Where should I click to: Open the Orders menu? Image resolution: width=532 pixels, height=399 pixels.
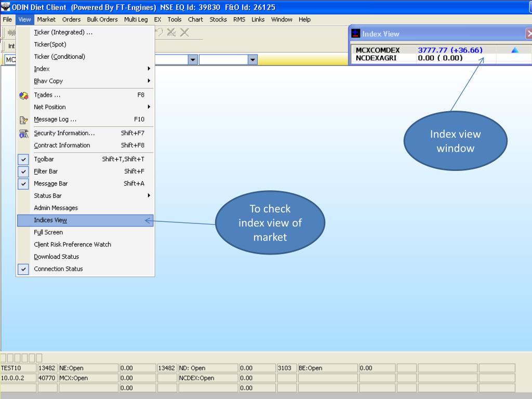(71, 19)
